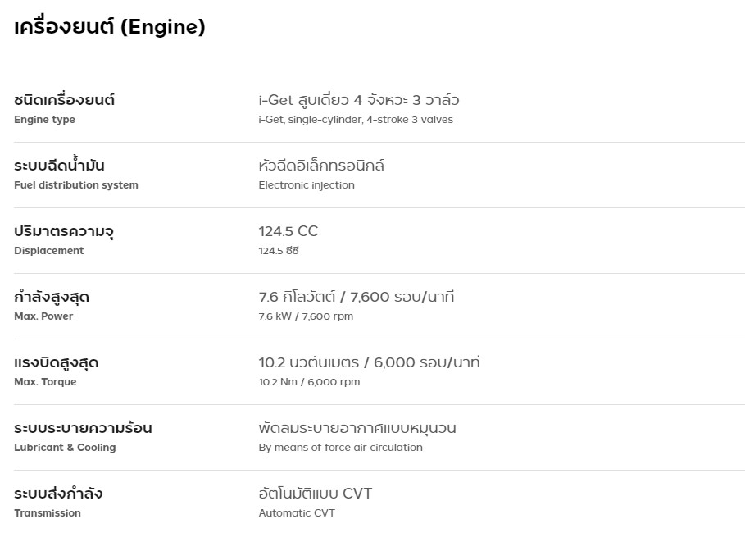This screenshot has height=560, width=745.
Task: Click the 'Engine type' English label
Action: coord(44,120)
